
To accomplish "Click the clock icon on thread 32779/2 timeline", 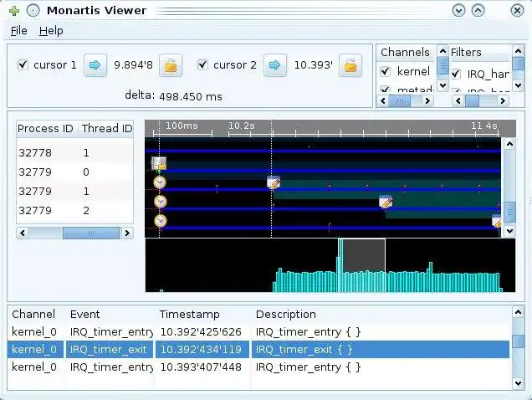I will coord(160,221).
